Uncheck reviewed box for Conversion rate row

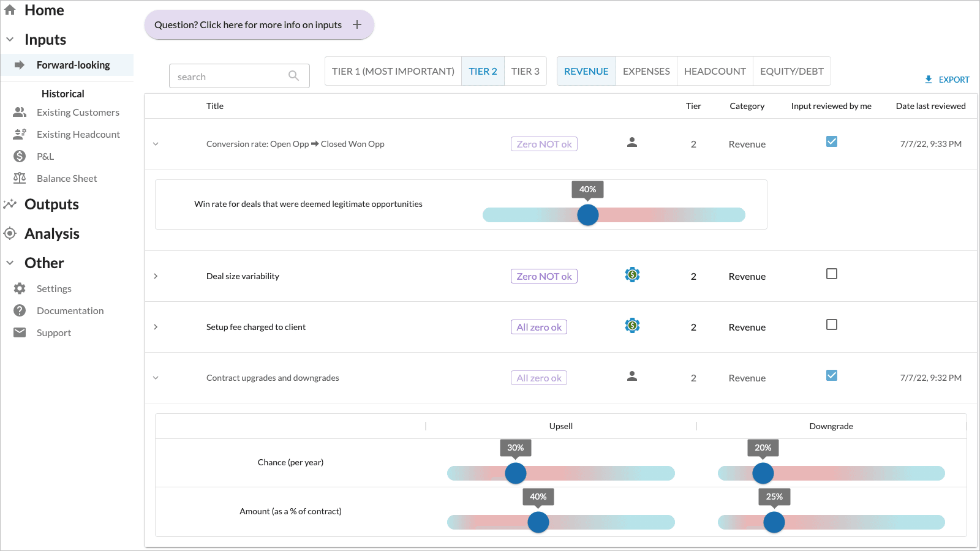click(832, 141)
